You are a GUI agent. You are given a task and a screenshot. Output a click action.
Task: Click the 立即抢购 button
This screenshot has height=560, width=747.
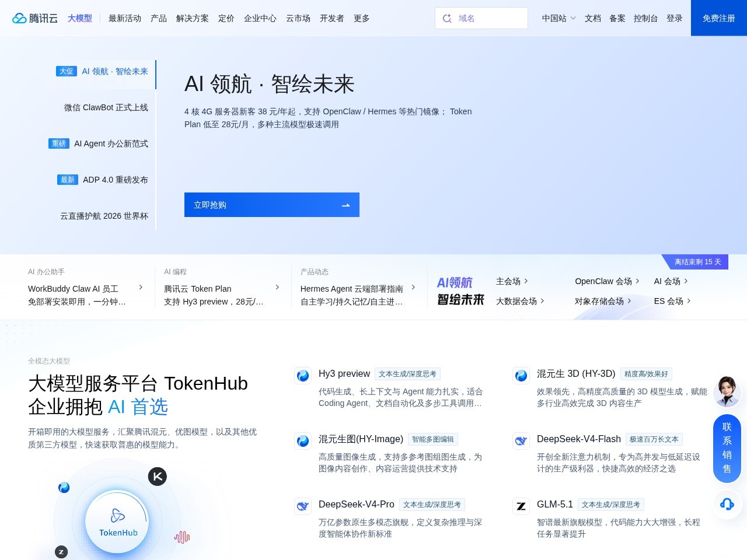pos(272,205)
